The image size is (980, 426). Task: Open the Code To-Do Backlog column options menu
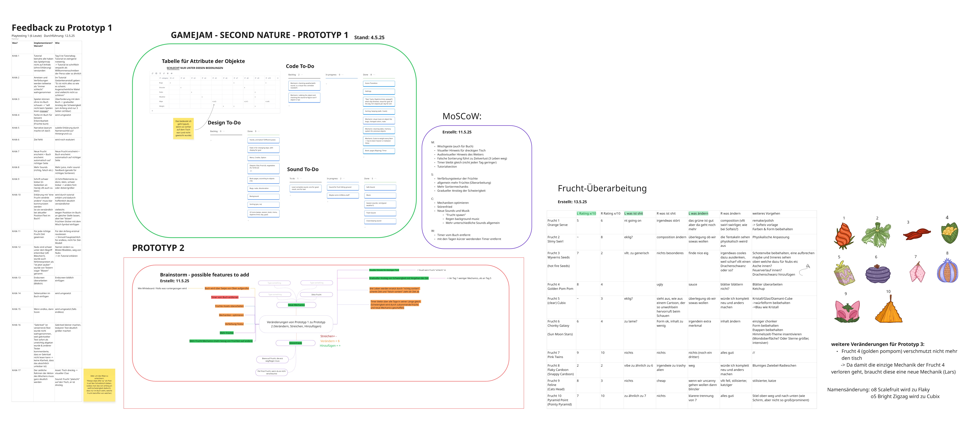click(302, 75)
